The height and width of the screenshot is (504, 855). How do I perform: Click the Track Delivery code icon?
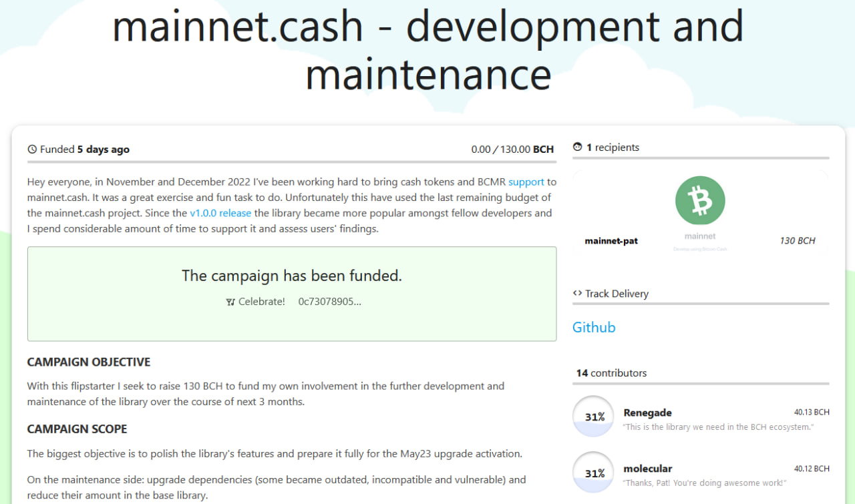point(578,294)
